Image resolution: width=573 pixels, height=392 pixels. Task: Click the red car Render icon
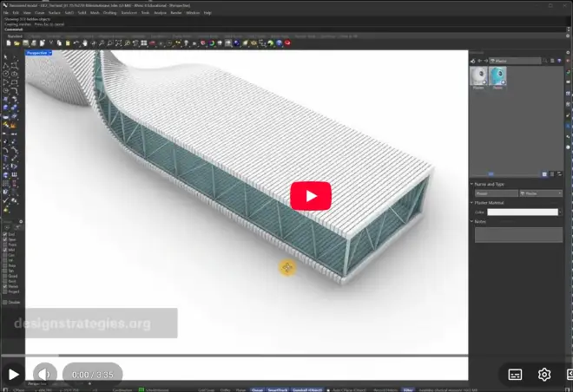pyautogui.click(x=153, y=43)
